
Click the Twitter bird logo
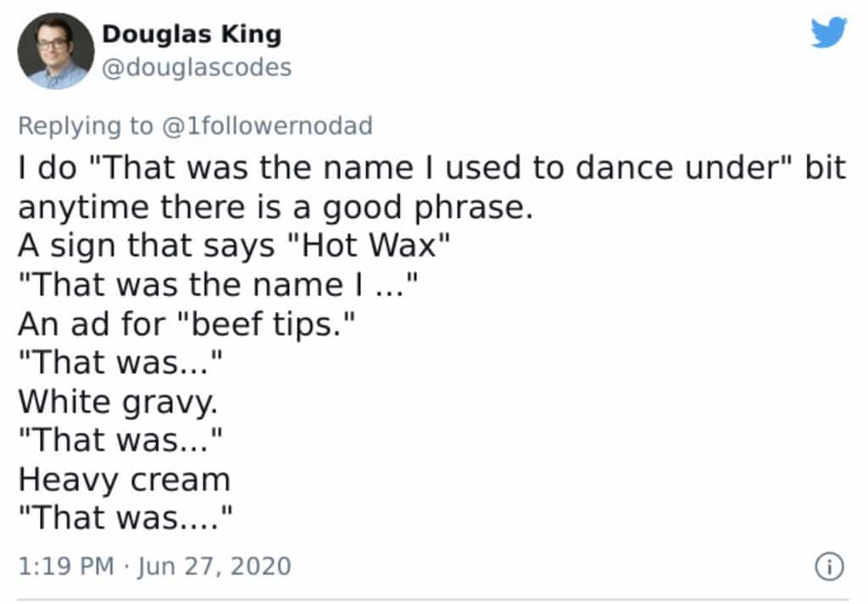tap(828, 33)
